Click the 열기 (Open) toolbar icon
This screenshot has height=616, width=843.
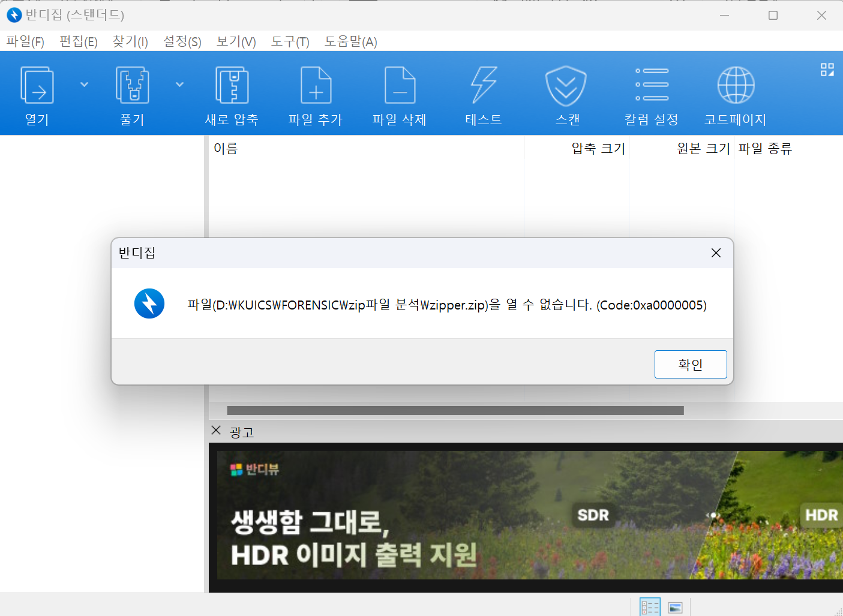[x=37, y=85]
